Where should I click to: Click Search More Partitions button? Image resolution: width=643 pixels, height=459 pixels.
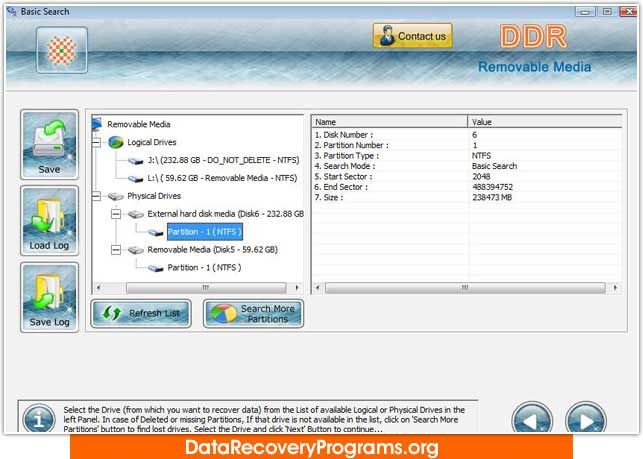point(253,313)
